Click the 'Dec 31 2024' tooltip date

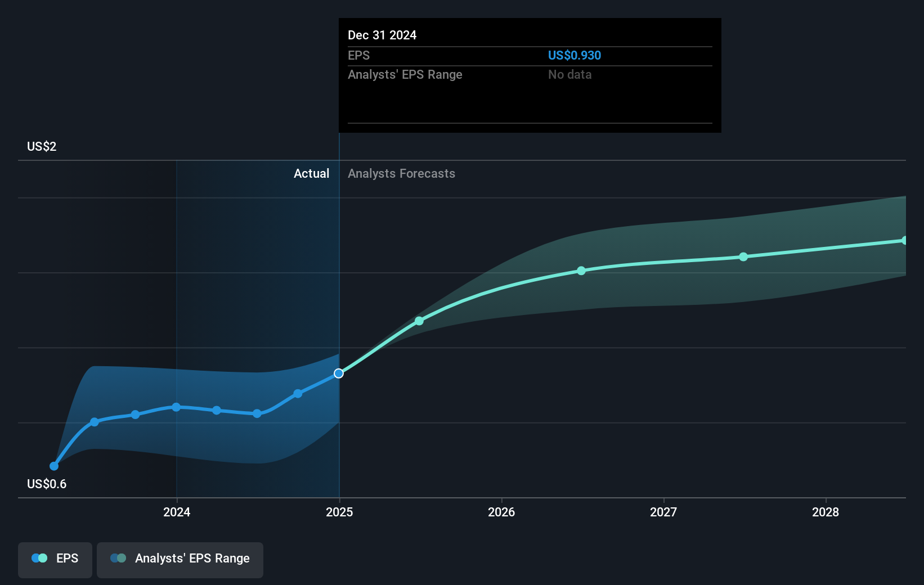pos(382,35)
